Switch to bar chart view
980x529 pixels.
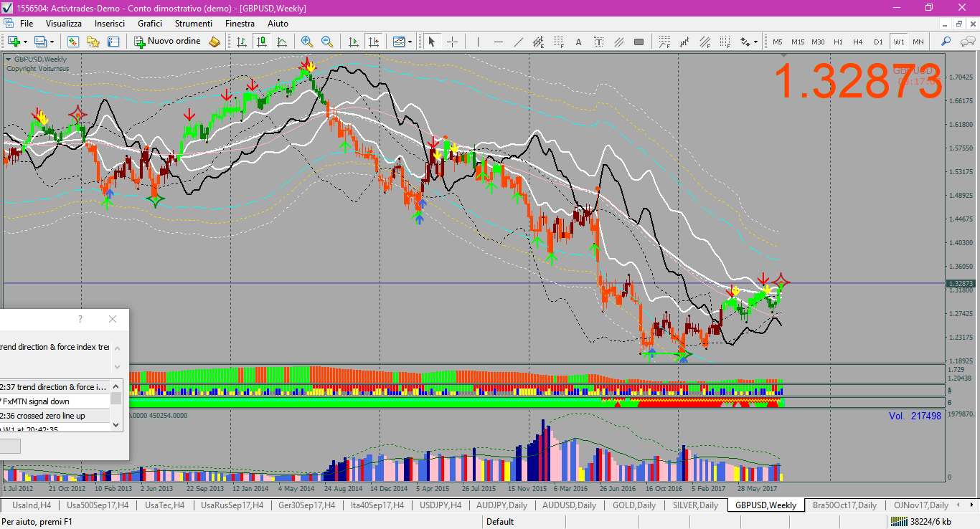click(x=242, y=42)
